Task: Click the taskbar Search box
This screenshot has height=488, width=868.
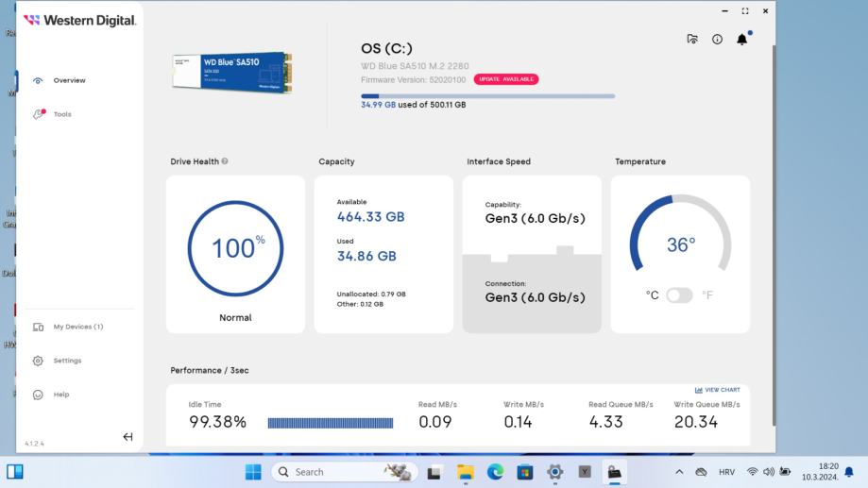Action: click(x=328, y=472)
